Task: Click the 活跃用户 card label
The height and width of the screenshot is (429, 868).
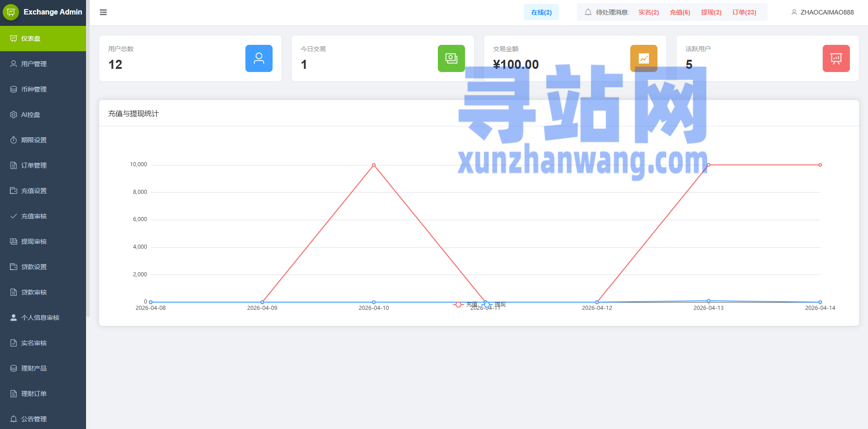Action: pyautogui.click(x=698, y=49)
